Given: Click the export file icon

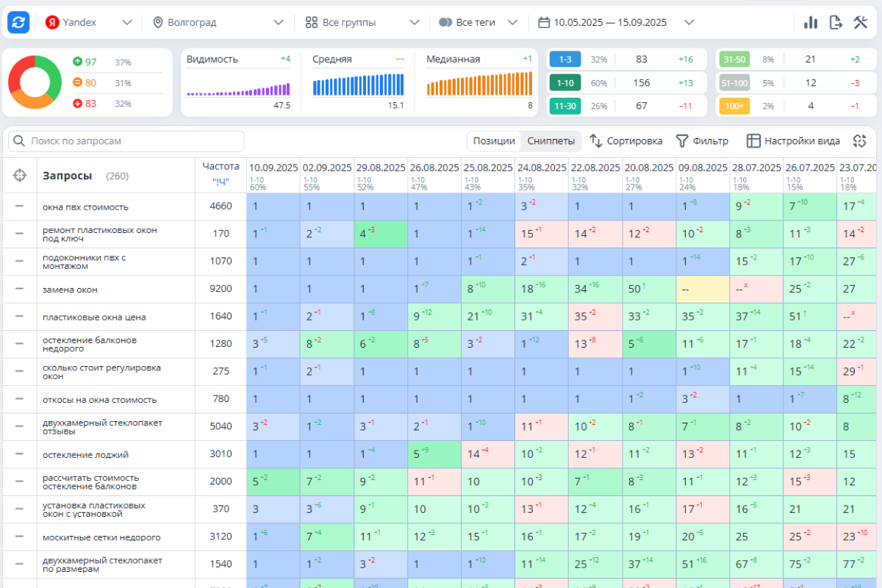Looking at the screenshot, I should (x=836, y=22).
